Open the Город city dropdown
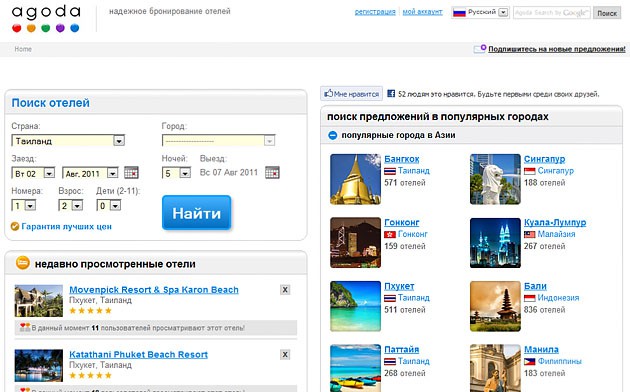The height and width of the screenshot is (392, 630). pyautogui.click(x=219, y=141)
